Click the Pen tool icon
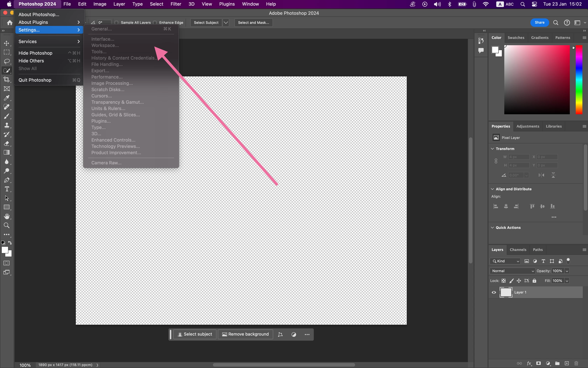 pos(6,180)
